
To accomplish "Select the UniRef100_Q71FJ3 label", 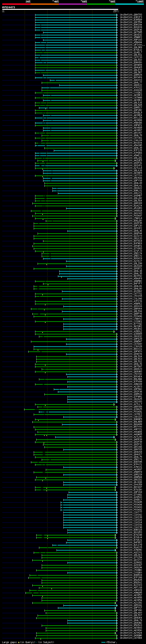I will 131,251.
